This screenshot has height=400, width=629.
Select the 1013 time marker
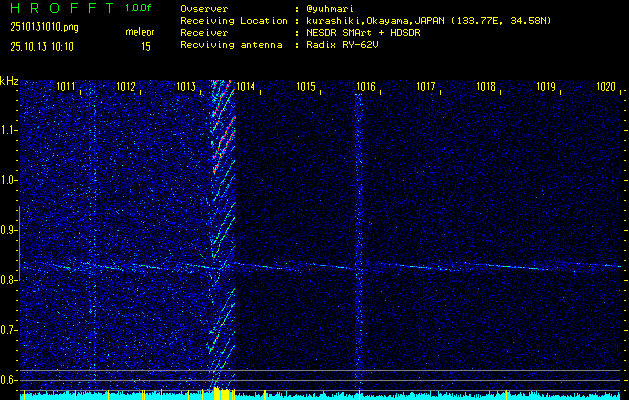click(x=187, y=87)
